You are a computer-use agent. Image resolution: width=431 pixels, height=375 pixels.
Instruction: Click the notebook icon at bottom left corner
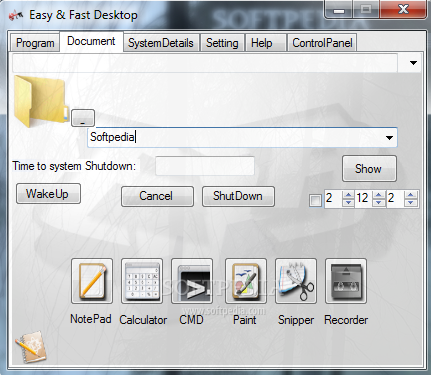coord(30,347)
